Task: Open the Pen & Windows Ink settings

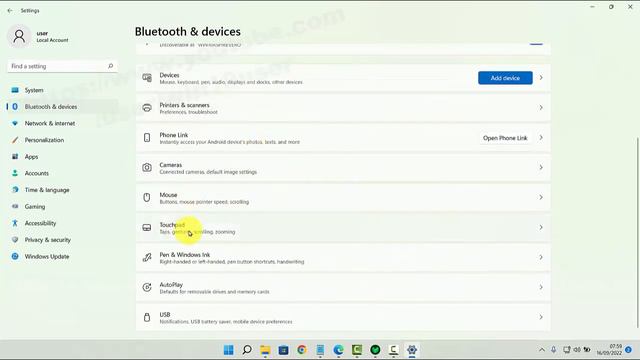Action: tap(343, 257)
